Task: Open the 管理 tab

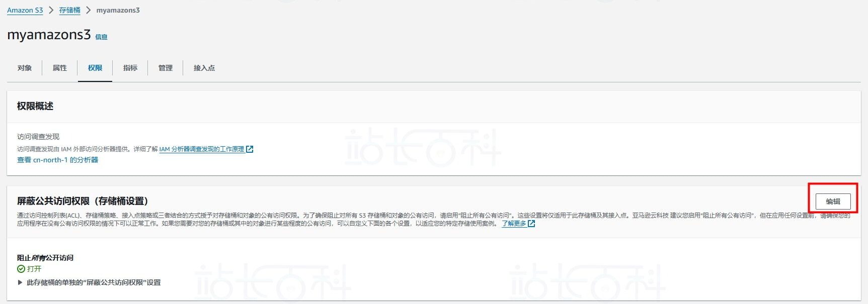Action: click(166, 68)
